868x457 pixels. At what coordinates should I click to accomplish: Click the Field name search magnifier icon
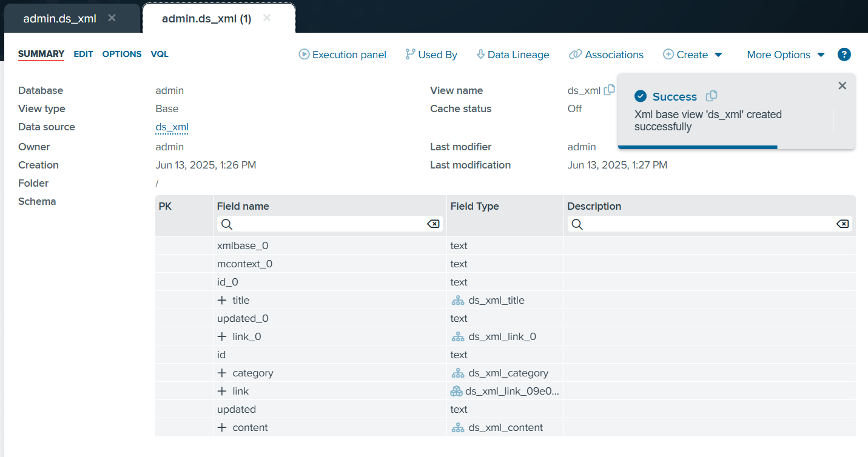(226, 224)
